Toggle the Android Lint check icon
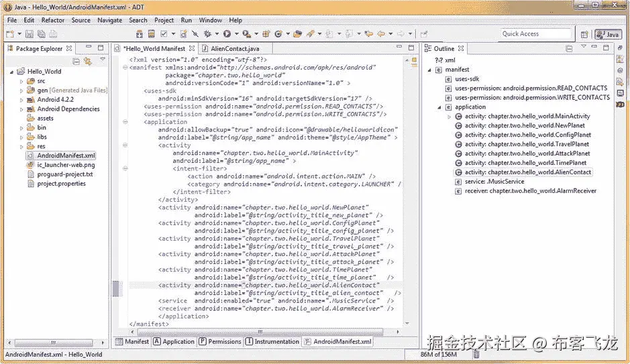 point(164,34)
